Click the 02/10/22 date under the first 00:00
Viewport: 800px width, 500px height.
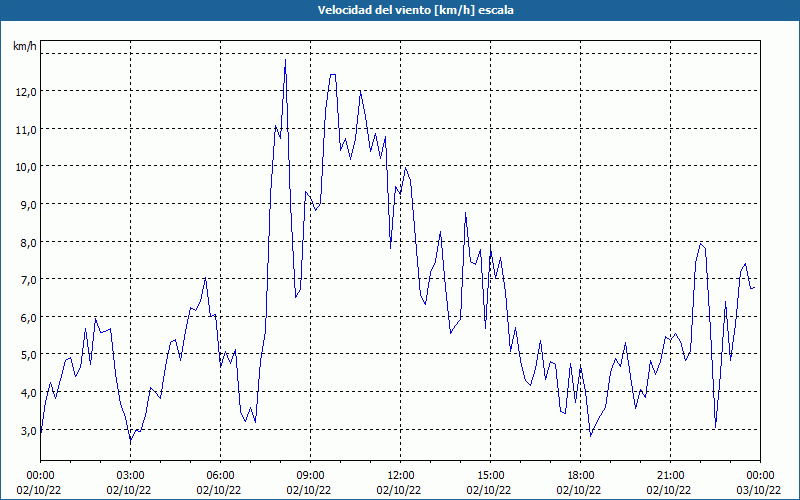(39, 490)
